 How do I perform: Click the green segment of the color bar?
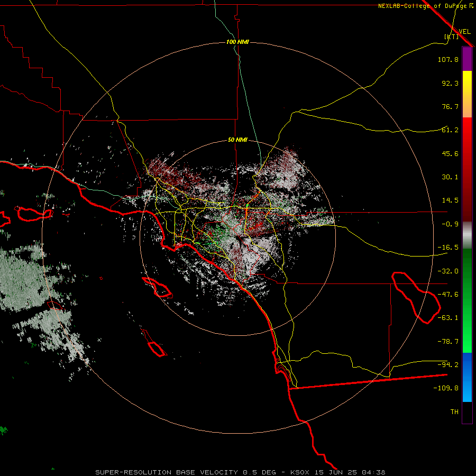[x=467, y=300]
